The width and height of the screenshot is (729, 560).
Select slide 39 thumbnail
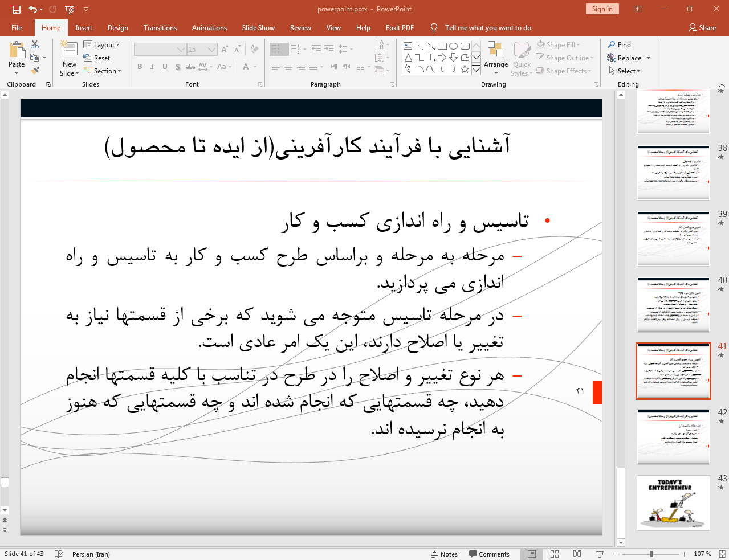click(x=674, y=238)
